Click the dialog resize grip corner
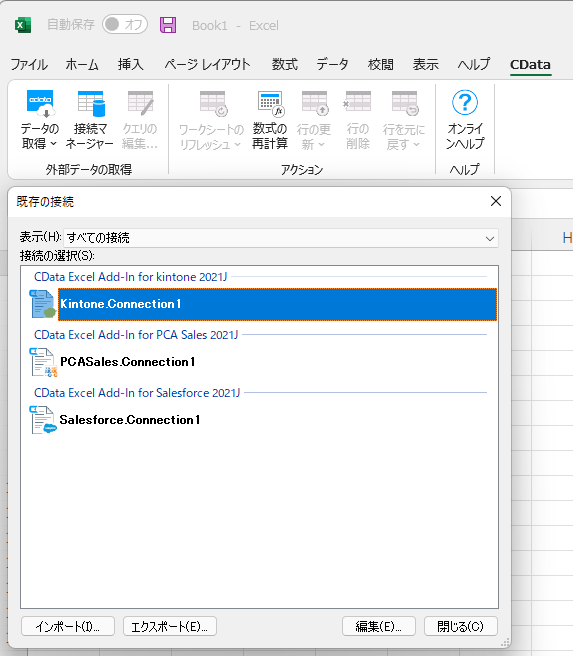The image size is (573, 656). tap(505, 642)
